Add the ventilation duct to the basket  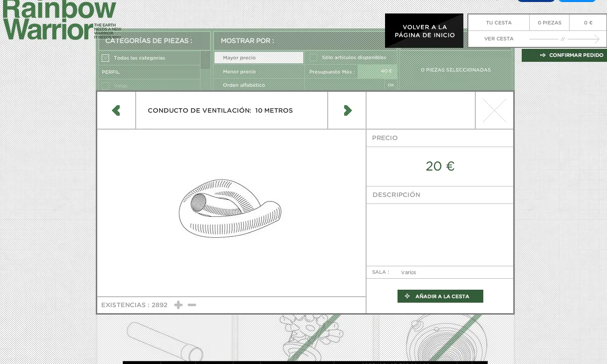pos(440,296)
